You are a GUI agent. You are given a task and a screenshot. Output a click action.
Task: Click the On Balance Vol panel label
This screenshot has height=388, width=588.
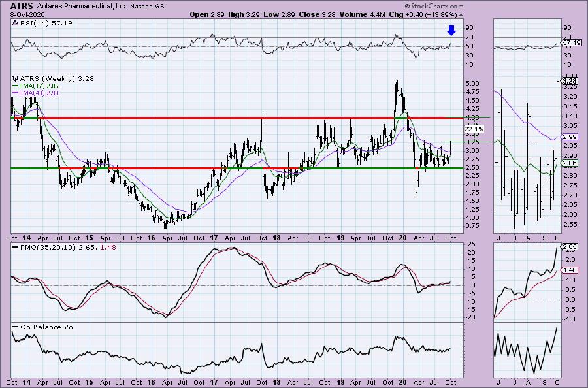[48, 327]
